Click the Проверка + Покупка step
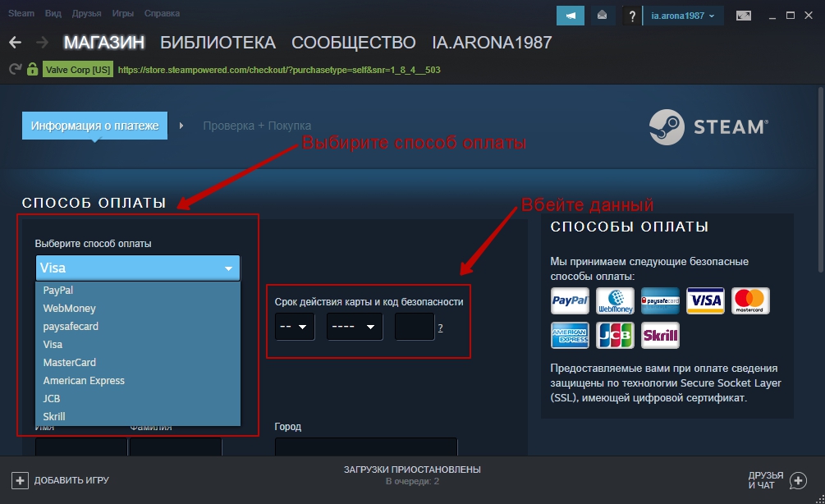The width and height of the screenshot is (825, 504). tap(257, 126)
